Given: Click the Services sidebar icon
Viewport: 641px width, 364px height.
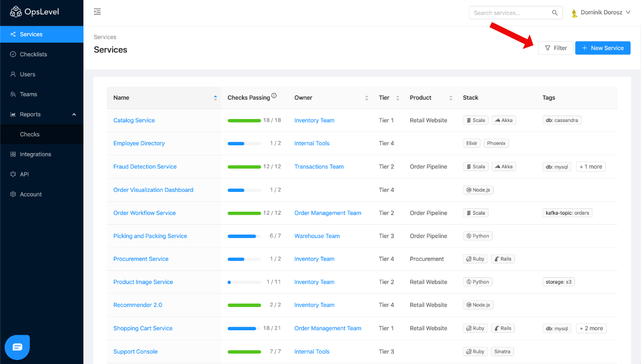Looking at the screenshot, I should click(13, 34).
